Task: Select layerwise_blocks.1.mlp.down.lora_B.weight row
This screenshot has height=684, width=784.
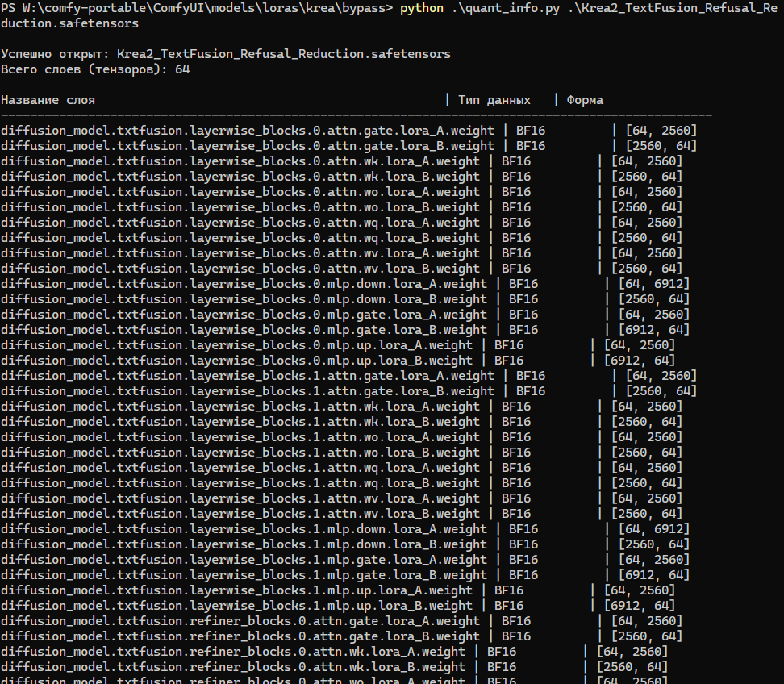Action: point(345,544)
